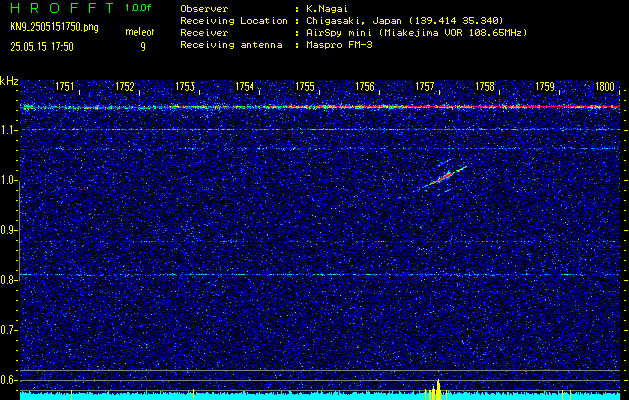Image resolution: width=629 pixels, height=400 pixels.
Task: Click the 1.0 kHz frequency label
Action: coord(8,180)
